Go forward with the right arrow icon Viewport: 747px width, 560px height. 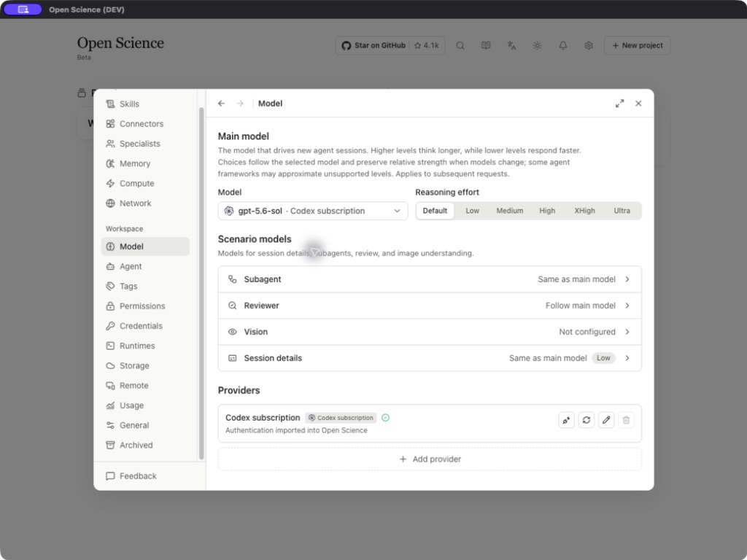pos(240,104)
